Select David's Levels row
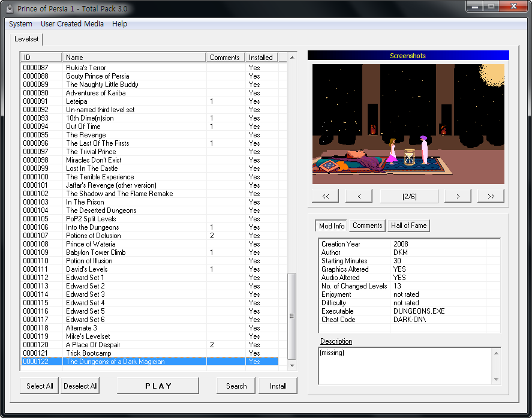Image resolution: width=532 pixels, height=418 pixels. coord(149,269)
